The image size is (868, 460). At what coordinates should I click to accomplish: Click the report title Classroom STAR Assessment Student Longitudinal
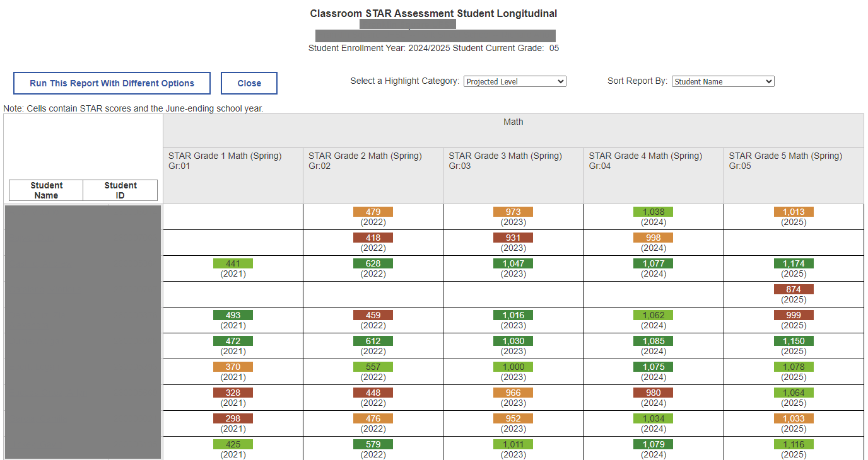coord(434,13)
